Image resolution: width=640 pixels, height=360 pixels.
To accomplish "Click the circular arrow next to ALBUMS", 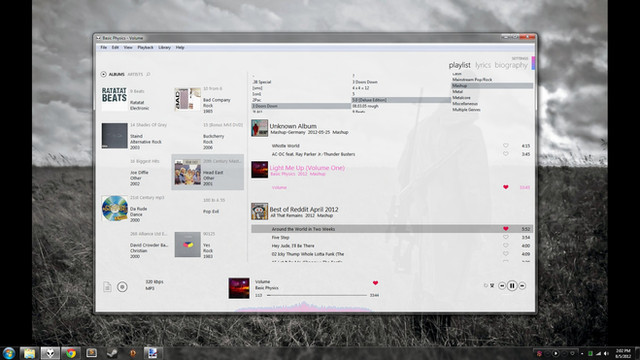I will point(103,74).
